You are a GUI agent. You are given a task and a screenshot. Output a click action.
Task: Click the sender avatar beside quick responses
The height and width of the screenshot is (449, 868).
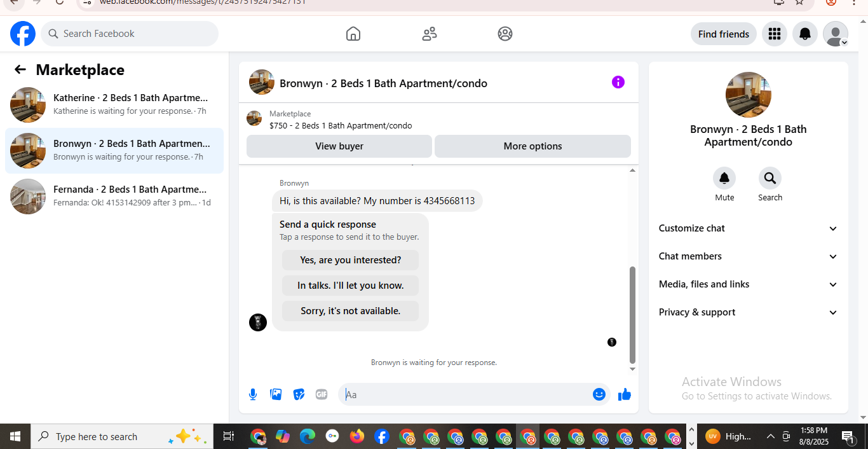258,322
